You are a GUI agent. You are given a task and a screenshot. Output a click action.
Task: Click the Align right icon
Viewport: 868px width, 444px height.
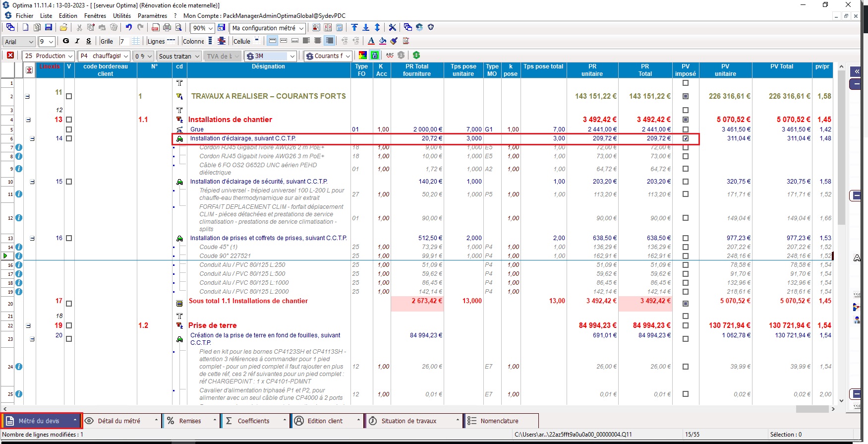[x=329, y=41]
